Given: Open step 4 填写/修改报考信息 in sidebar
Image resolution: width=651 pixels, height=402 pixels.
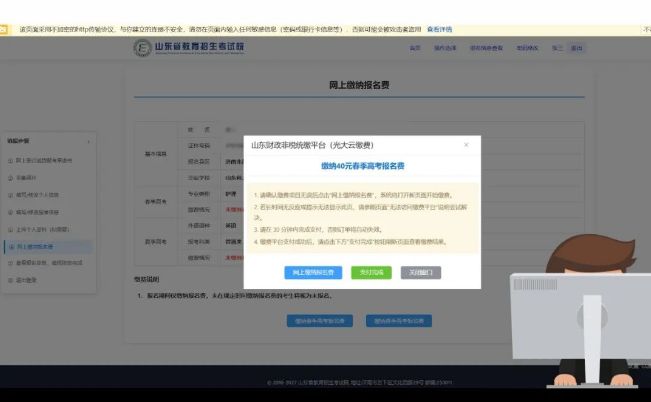Looking at the screenshot, I should click(34, 212).
